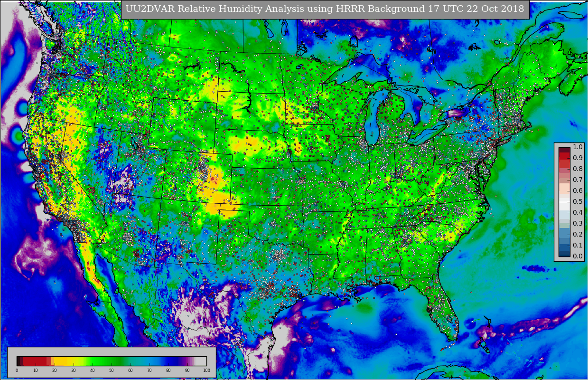588x380 pixels.
Task: Click the "0.1" label on vertical colorbar
Action: [x=578, y=245]
